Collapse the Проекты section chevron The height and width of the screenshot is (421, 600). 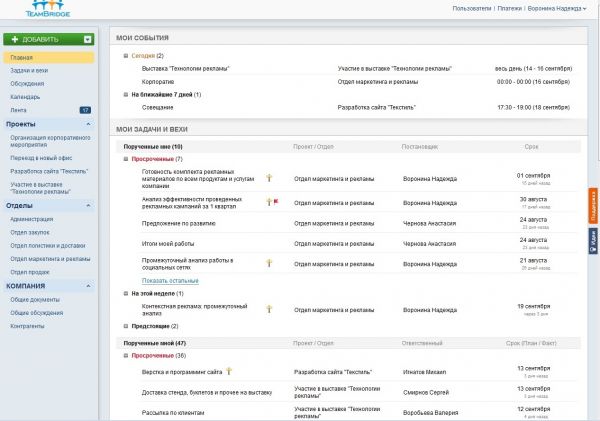click(x=88, y=124)
